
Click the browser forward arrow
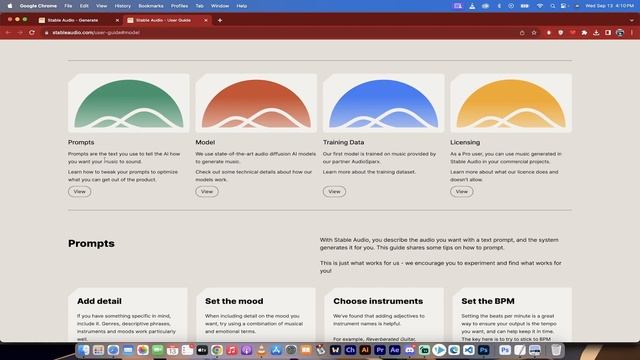tap(20, 32)
